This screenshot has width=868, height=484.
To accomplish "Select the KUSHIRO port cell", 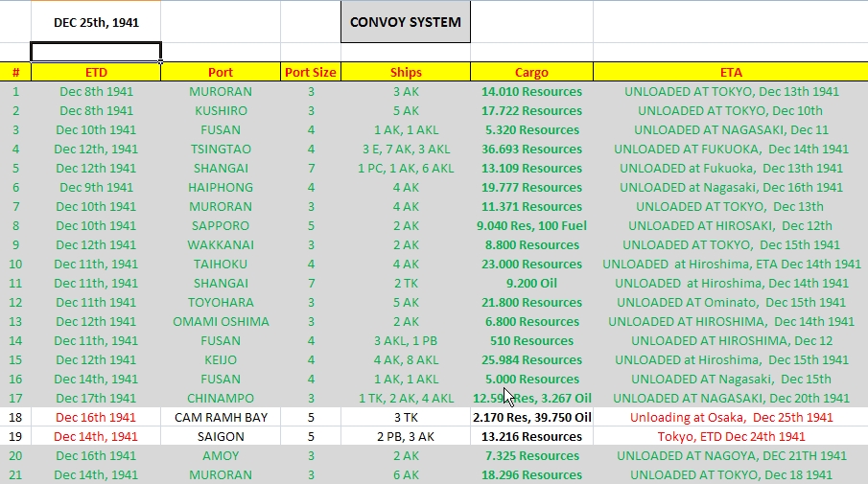I will [221, 110].
